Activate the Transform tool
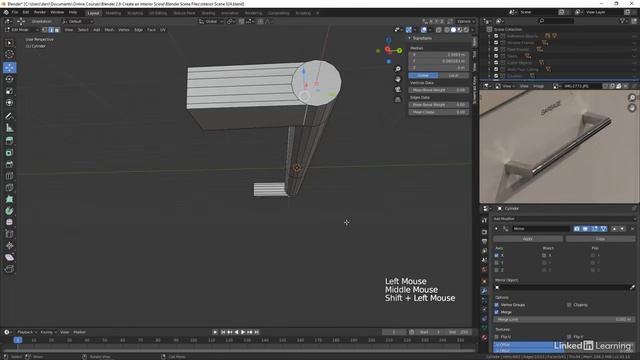 point(9,103)
